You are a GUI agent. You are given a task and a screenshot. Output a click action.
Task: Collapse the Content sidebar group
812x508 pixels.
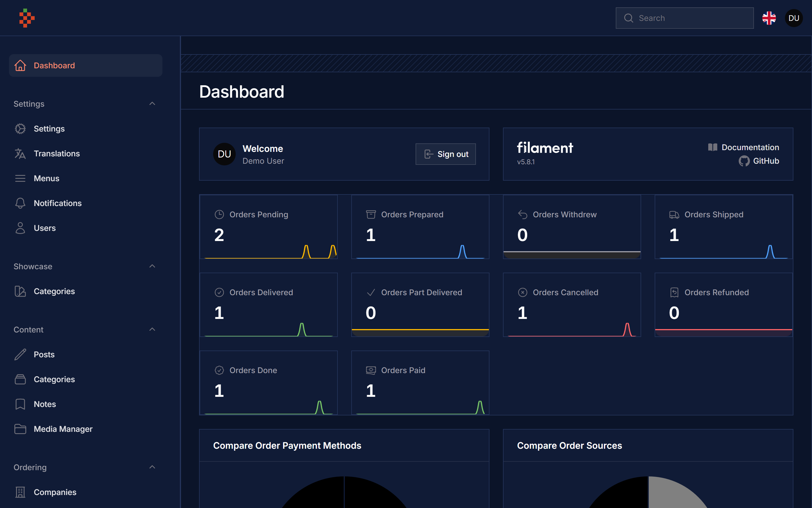152,329
